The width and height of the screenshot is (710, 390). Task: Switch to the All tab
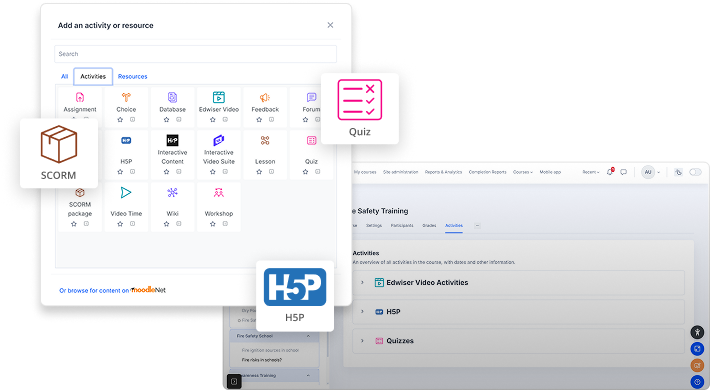[x=64, y=77]
